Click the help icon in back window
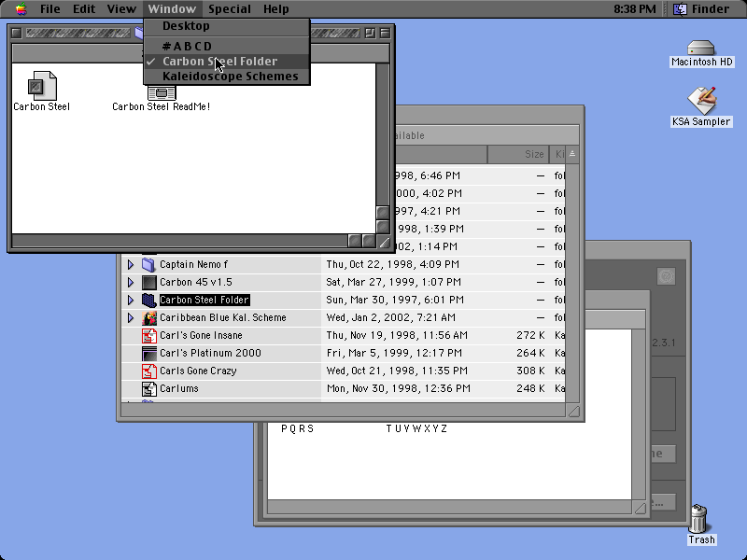The height and width of the screenshot is (560, 747). point(666,276)
